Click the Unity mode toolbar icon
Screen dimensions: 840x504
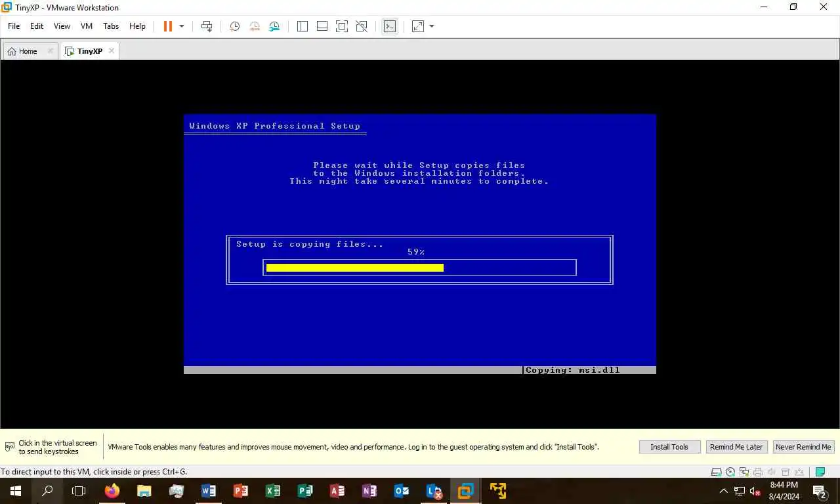[x=362, y=26]
